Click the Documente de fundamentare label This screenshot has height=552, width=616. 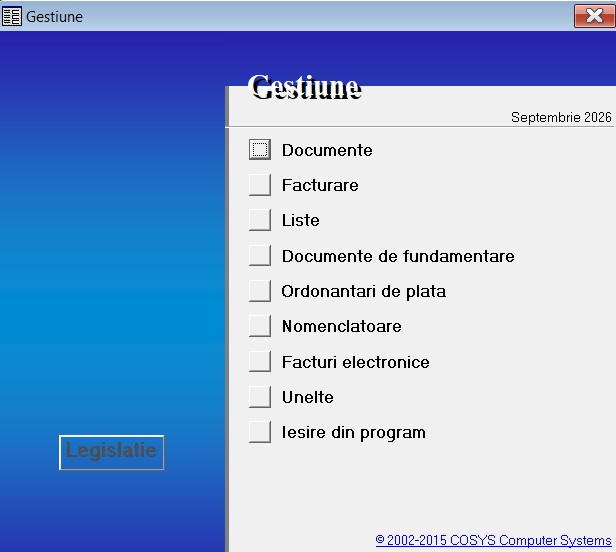point(398,256)
